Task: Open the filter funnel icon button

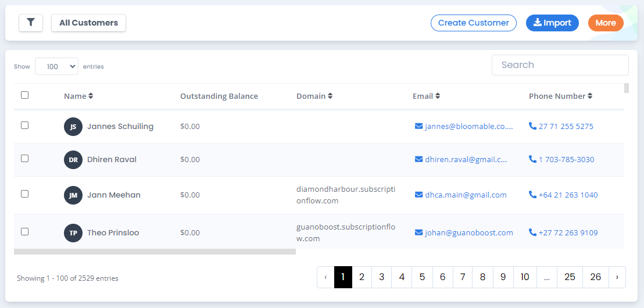Action: pyautogui.click(x=31, y=23)
